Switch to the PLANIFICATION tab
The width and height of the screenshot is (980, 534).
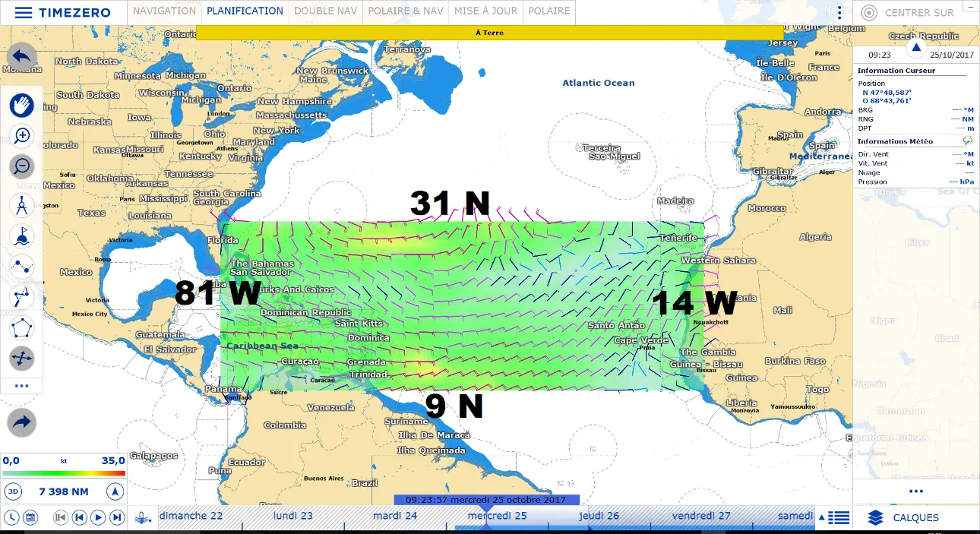(245, 11)
